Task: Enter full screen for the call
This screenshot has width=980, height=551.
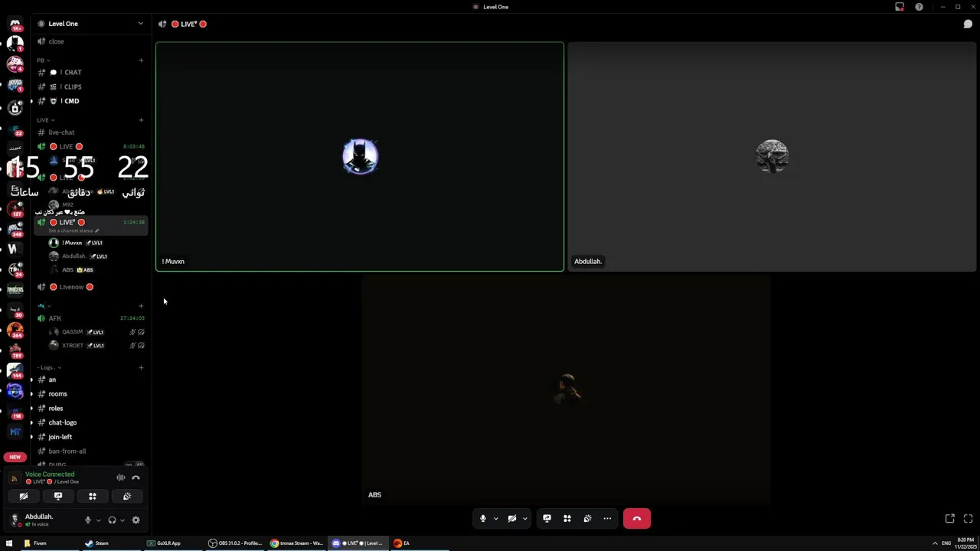Action: 968,518
